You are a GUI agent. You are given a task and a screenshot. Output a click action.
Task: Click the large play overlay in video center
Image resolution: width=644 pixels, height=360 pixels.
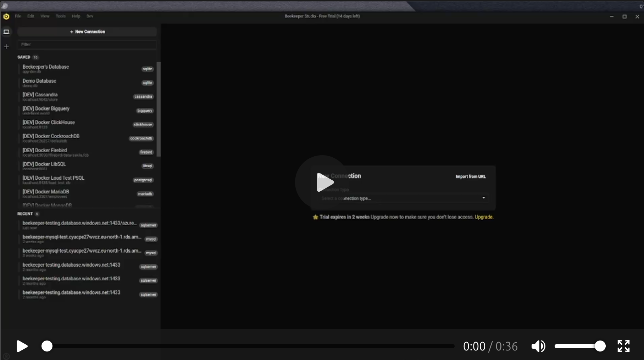pos(323,182)
